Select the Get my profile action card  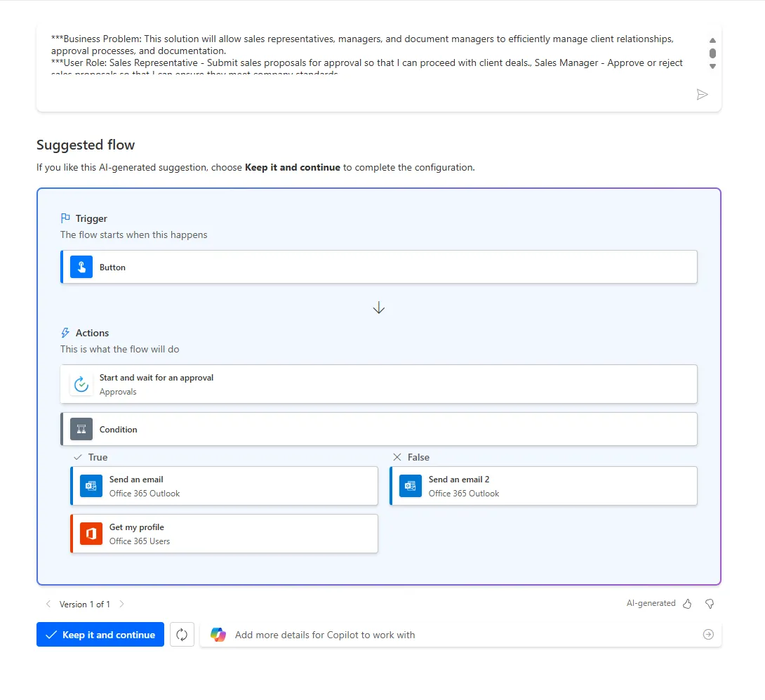224,534
